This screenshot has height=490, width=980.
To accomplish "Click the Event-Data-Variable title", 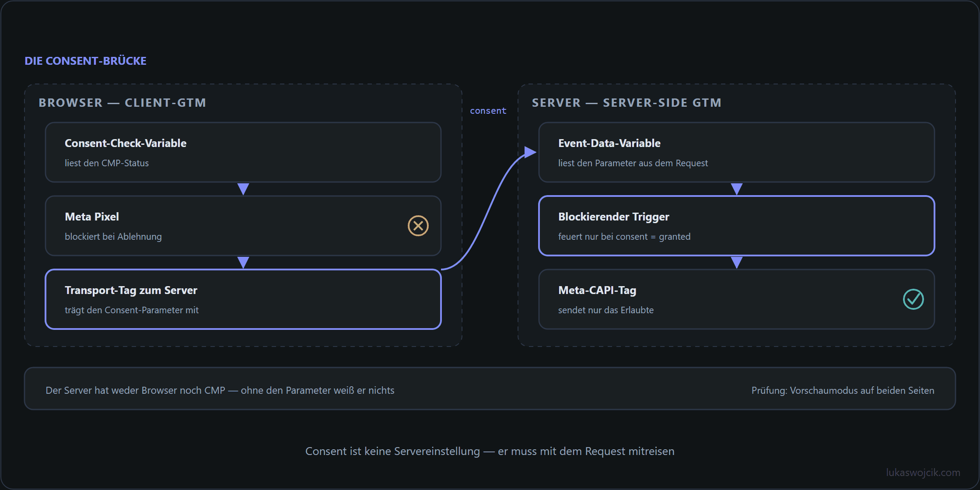I will coord(609,143).
